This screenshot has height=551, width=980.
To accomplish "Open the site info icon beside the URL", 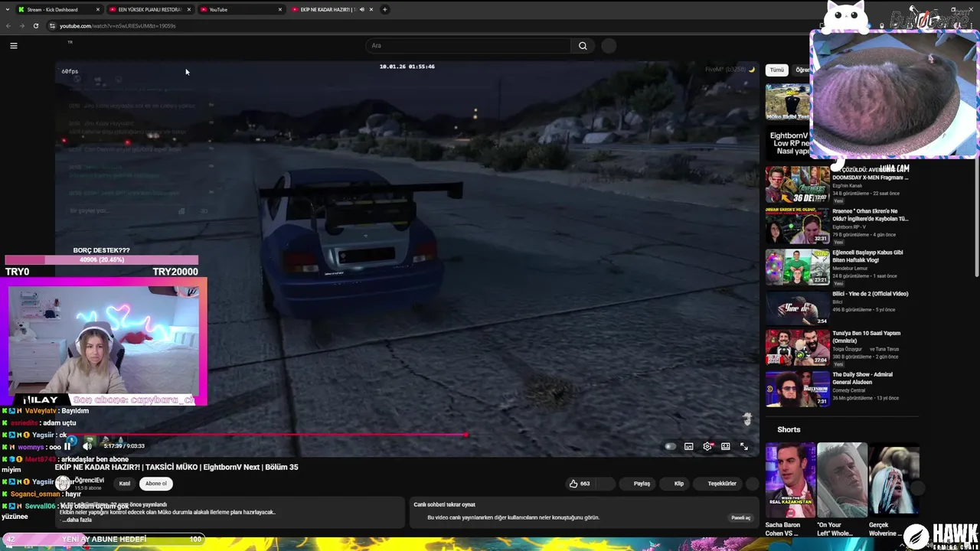I will pos(52,26).
